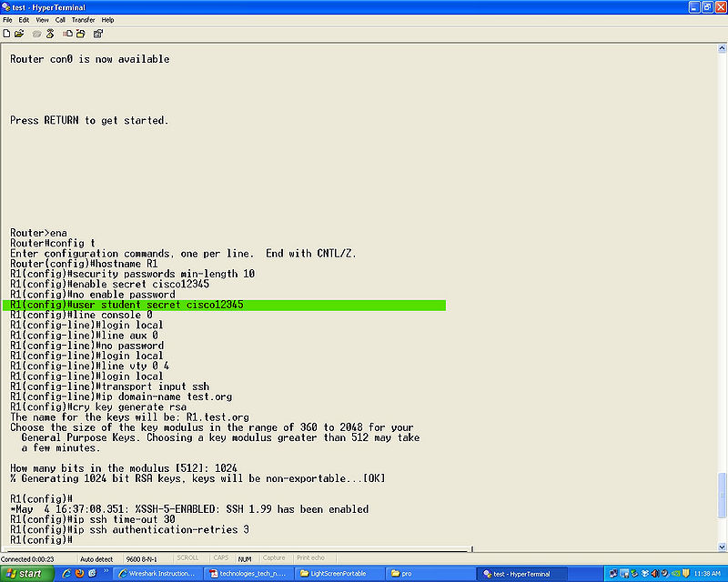
Task: Click the 'enable secret cisco12345' line
Action: pyautogui.click(x=109, y=284)
